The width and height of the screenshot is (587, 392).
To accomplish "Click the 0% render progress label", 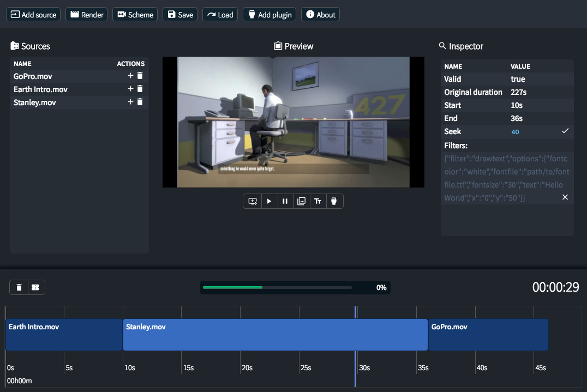I will click(x=381, y=288).
